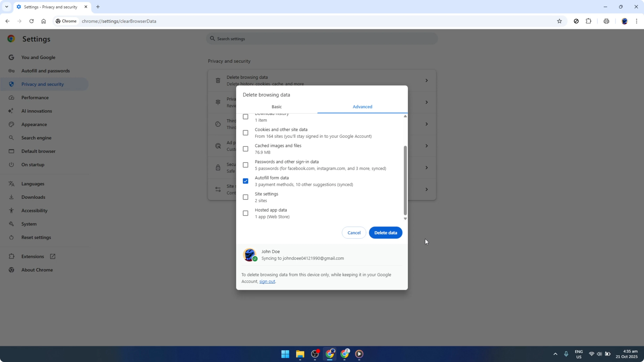Check Hosted app data checkbox
The height and width of the screenshot is (362, 644).
tap(246, 213)
